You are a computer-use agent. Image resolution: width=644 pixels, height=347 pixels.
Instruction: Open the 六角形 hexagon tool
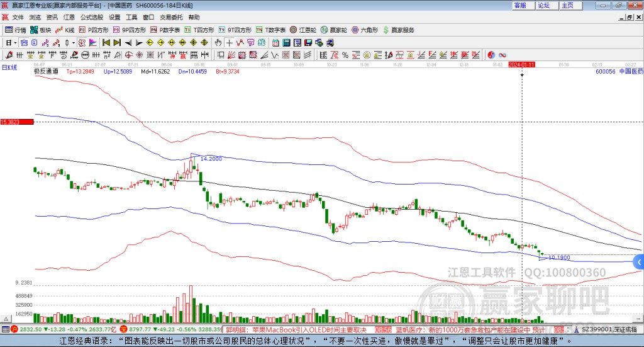(x=364, y=30)
